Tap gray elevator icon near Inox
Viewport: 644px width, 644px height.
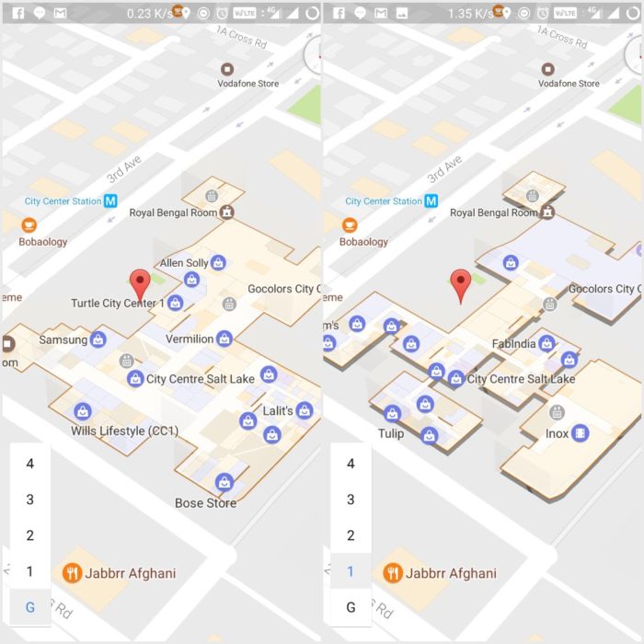click(x=557, y=411)
